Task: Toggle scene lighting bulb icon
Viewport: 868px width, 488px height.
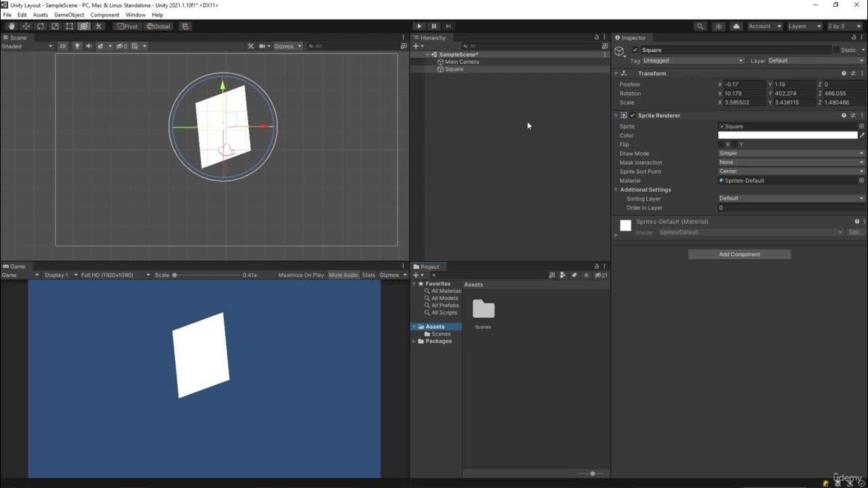Action: (77, 46)
